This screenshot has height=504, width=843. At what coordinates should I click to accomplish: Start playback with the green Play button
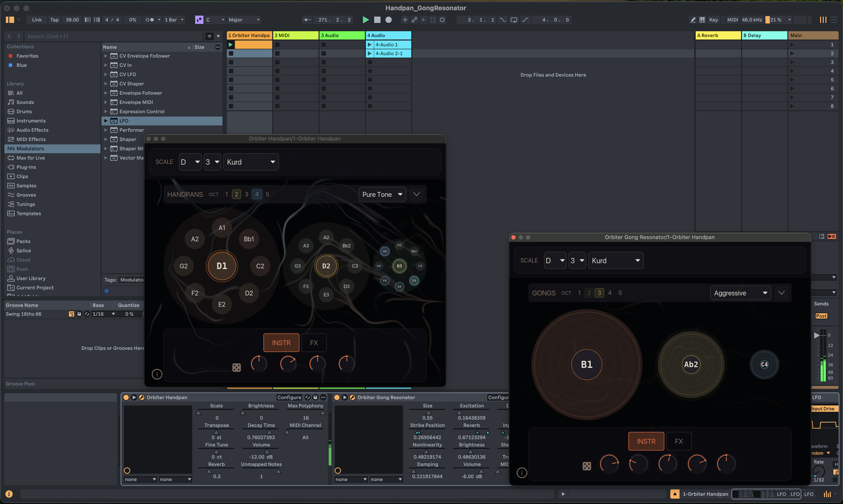click(x=366, y=20)
